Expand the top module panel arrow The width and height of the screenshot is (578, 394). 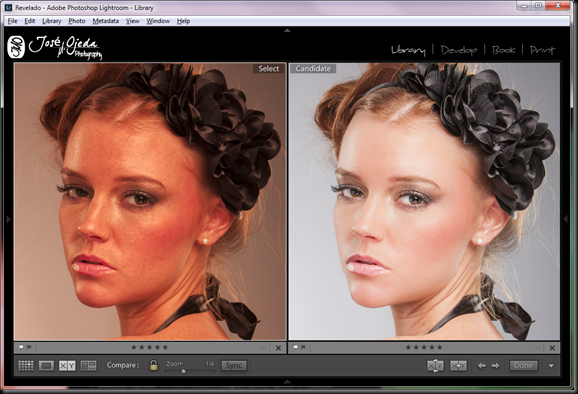[x=287, y=31]
